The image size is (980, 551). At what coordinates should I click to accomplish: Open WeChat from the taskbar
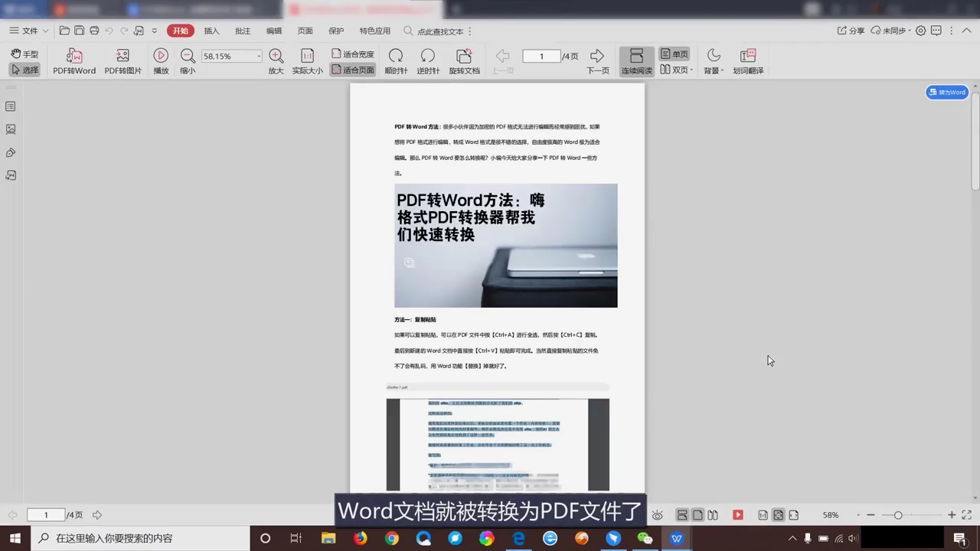click(x=645, y=538)
